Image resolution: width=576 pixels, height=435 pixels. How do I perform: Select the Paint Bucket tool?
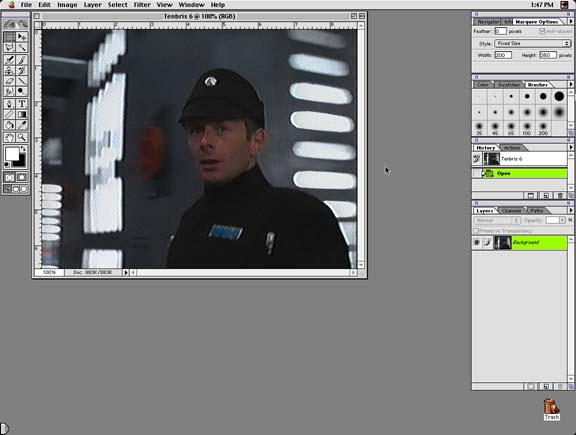tap(10, 125)
